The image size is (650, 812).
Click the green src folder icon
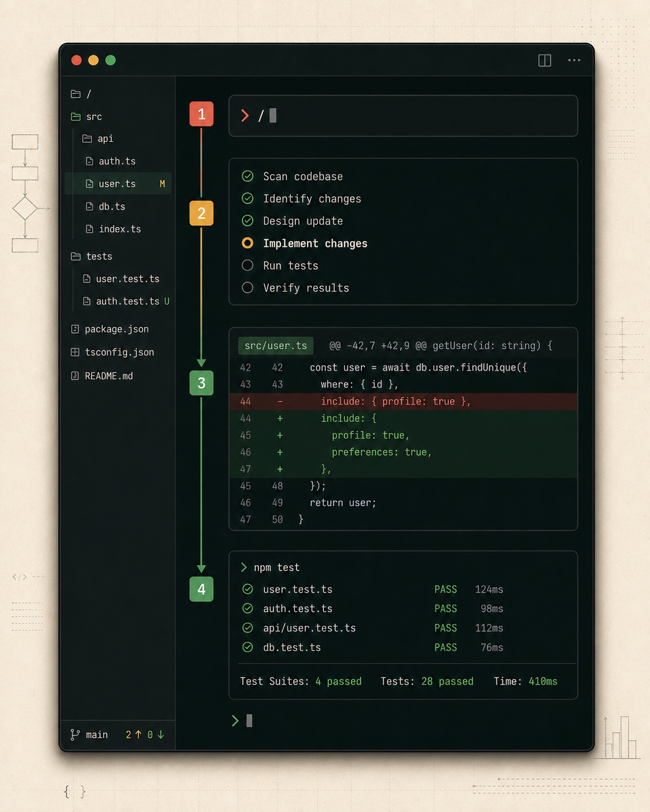(76, 116)
